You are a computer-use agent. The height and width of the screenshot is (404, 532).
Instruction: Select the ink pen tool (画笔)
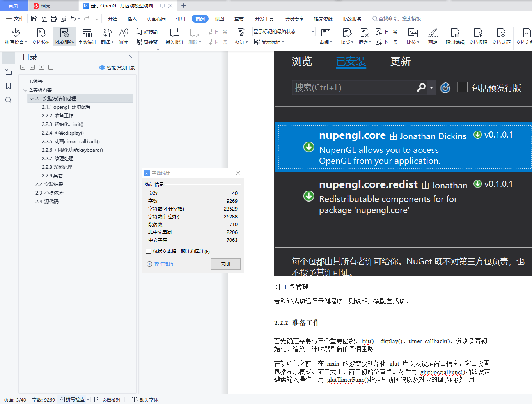pos(433,37)
